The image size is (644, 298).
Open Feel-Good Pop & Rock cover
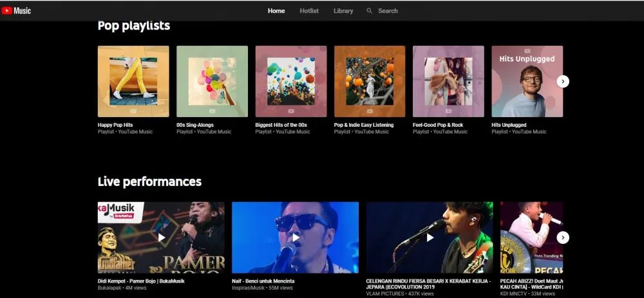coord(448,81)
